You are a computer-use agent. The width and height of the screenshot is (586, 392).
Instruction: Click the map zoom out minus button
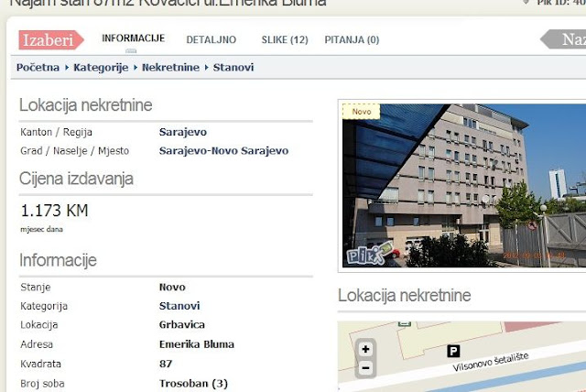pyautogui.click(x=365, y=368)
